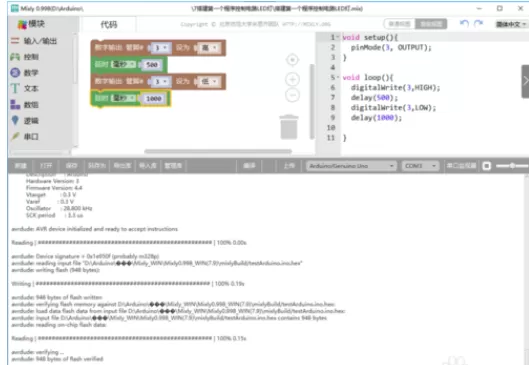The width and height of the screenshot is (529, 365).
Task: Click 导出库 export library button
Action: coord(122,166)
